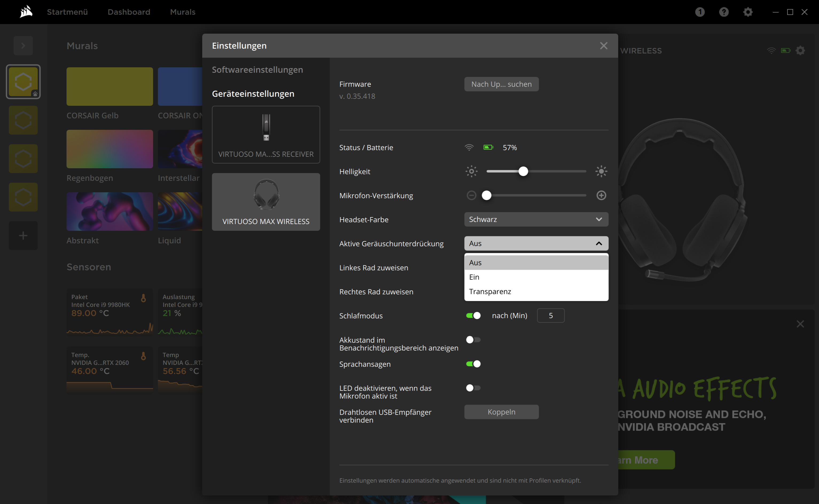Open the Startmenü tab

pyautogui.click(x=67, y=12)
